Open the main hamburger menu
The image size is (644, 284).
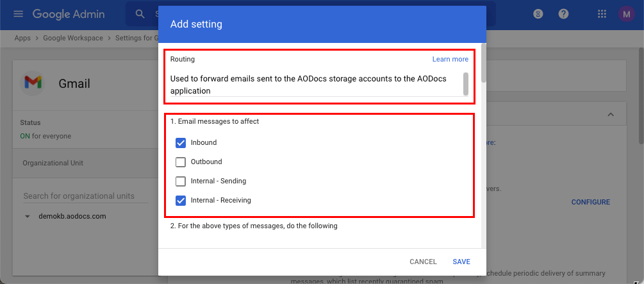19,14
